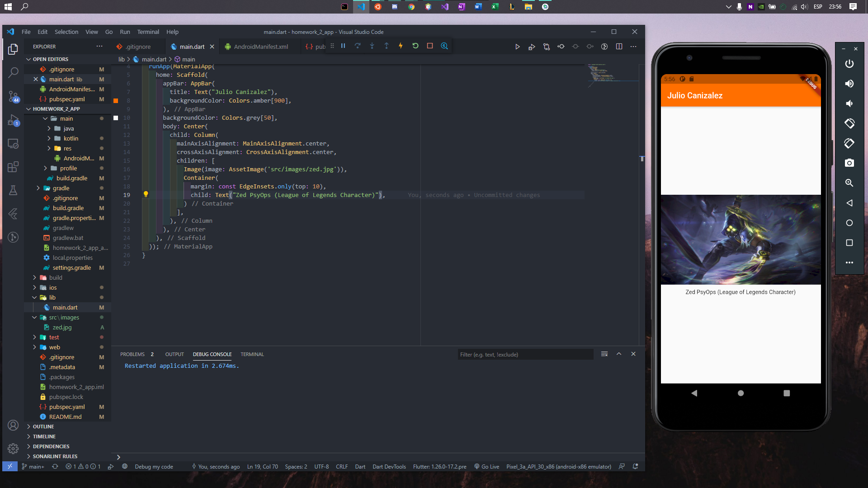
Task: Open the Testing flask view
Action: pyautogui.click(x=13, y=190)
